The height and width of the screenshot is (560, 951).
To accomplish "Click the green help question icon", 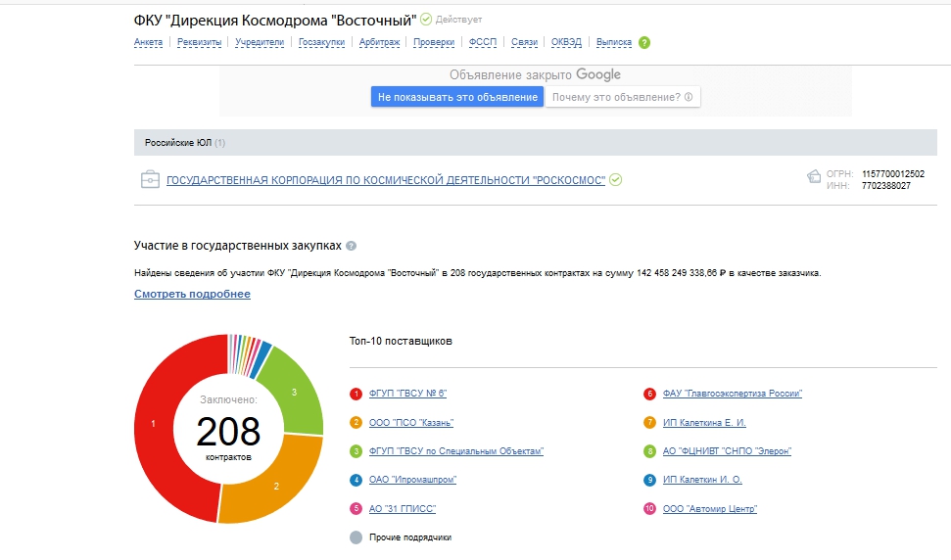I will point(644,42).
